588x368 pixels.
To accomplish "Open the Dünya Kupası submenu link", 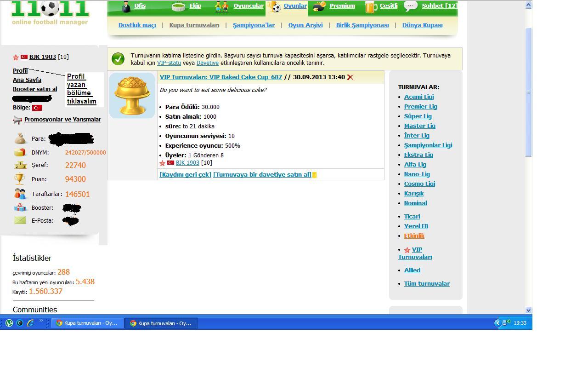I will point(422,25).
